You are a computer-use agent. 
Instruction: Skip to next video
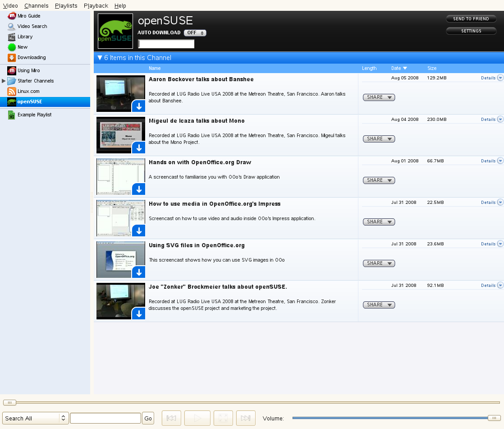pos(246,418)
